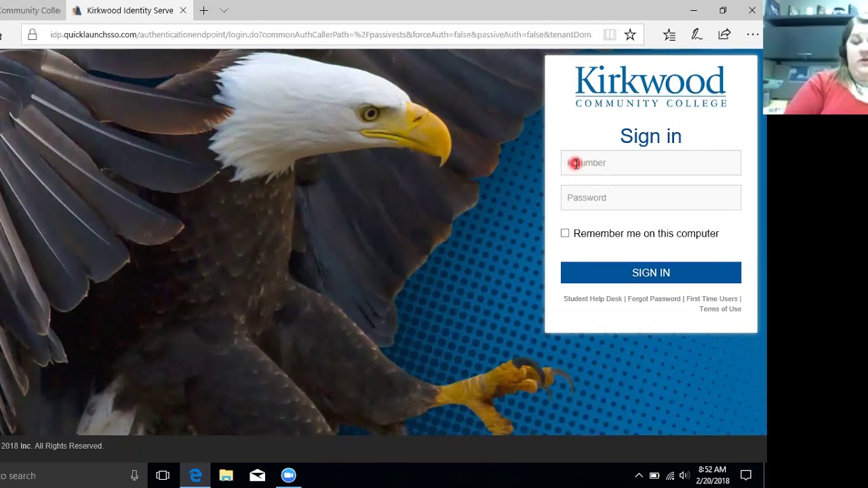Open the add notes pen icon
Viewport: 868px width, 488px height.
point(696,35)
